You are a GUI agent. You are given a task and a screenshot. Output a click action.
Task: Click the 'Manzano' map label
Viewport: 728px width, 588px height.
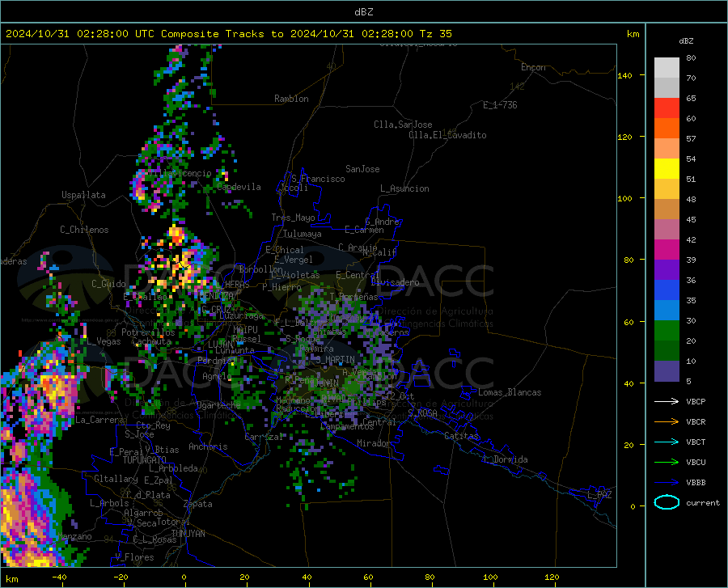[x=74, y=536]
